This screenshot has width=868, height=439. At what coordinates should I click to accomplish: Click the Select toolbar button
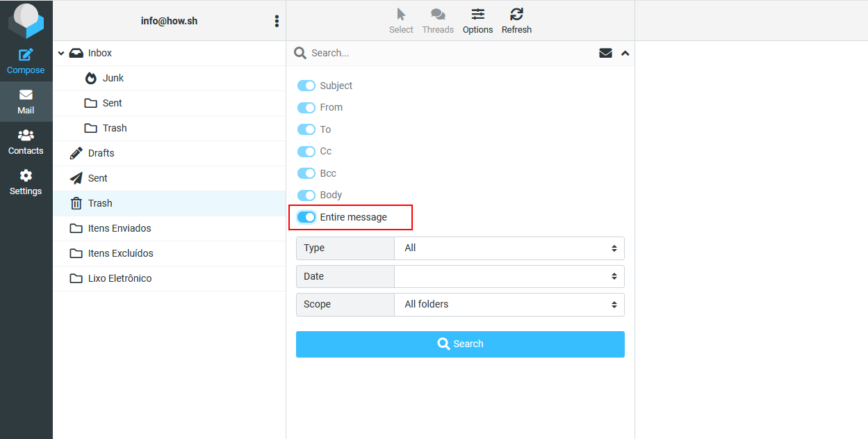tap(401, 21)
